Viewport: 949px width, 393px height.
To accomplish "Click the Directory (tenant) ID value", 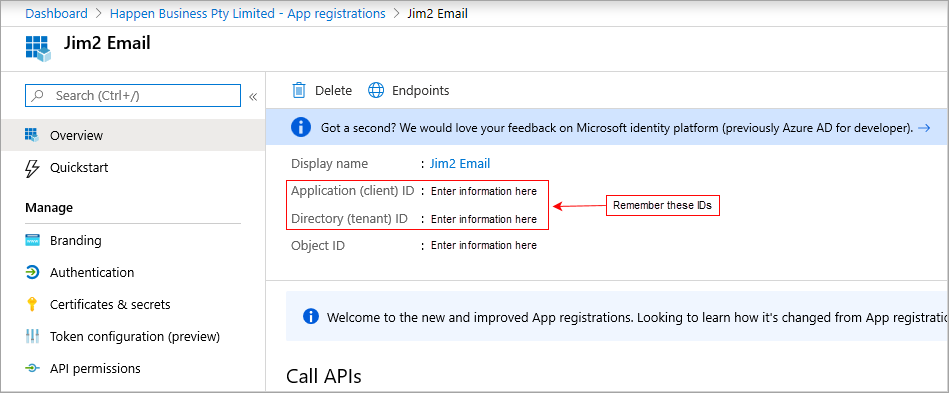I will [x=484, y=219].
